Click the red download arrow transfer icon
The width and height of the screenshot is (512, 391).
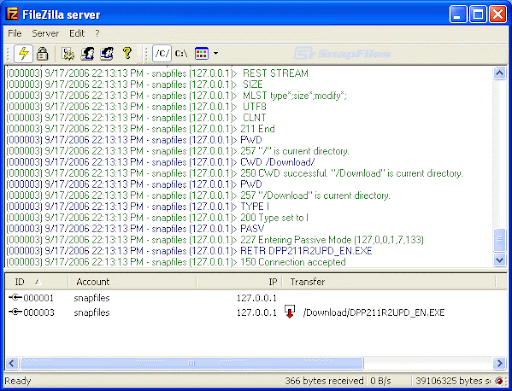tap(290, 312)
